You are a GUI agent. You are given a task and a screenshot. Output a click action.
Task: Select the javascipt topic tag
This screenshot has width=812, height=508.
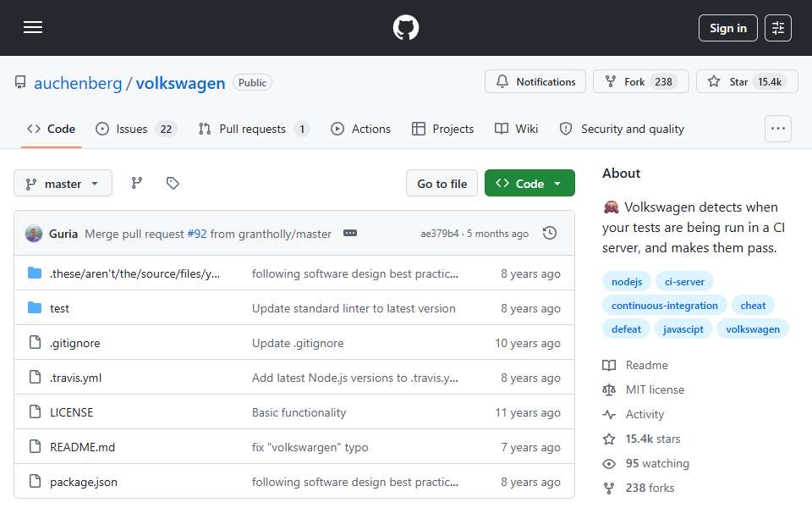point(683,329)
